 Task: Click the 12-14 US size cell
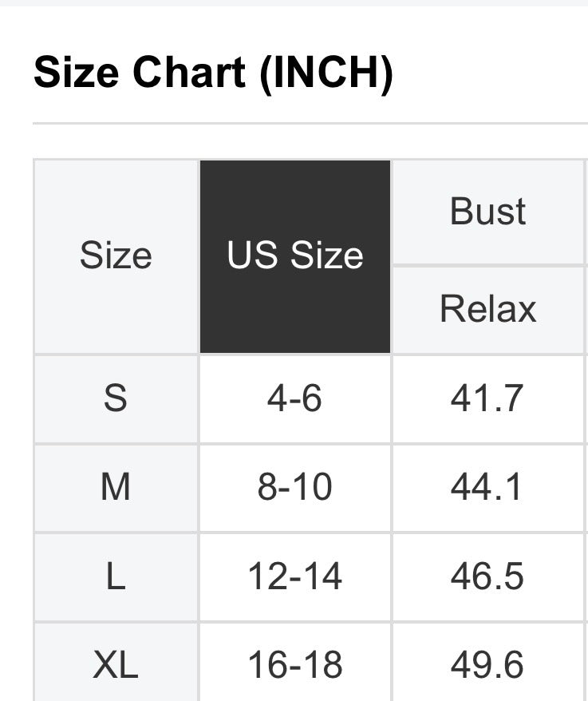point(294,576)
